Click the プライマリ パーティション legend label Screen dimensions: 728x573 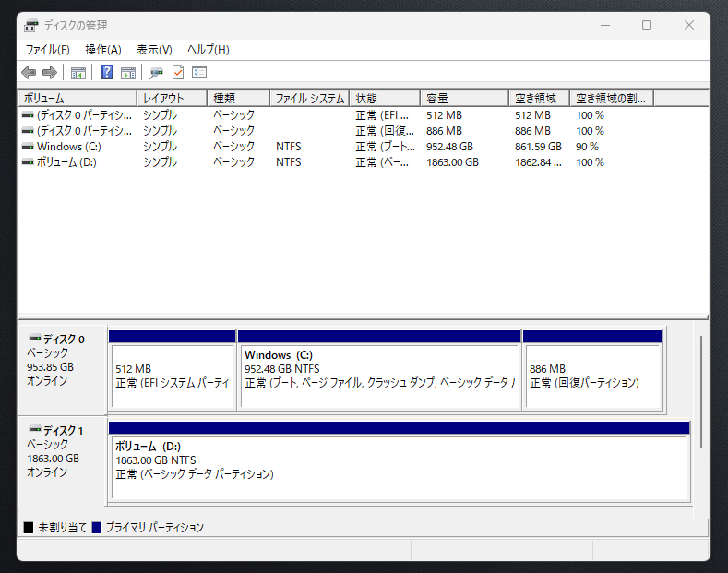point(155,528)
